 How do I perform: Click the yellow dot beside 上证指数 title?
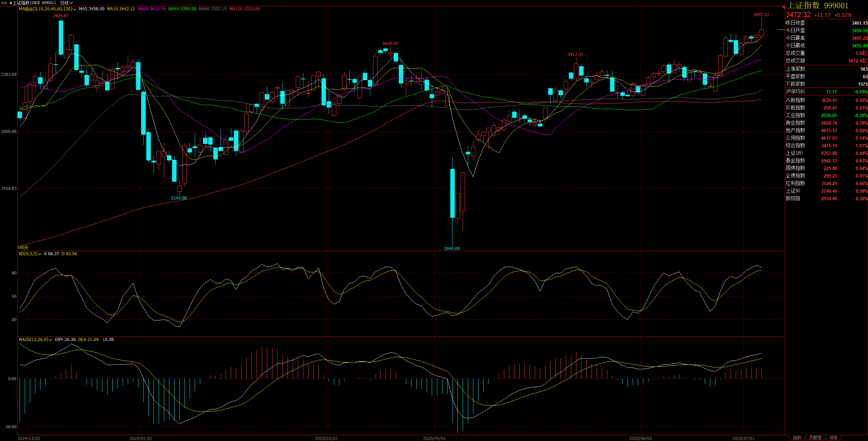(x=11, y=3)
